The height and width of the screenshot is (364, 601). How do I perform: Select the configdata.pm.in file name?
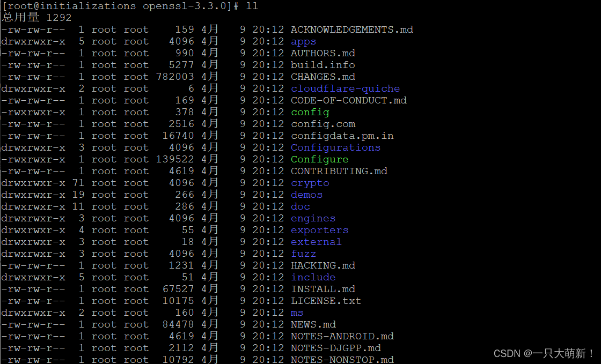click(x=342, y=136)
